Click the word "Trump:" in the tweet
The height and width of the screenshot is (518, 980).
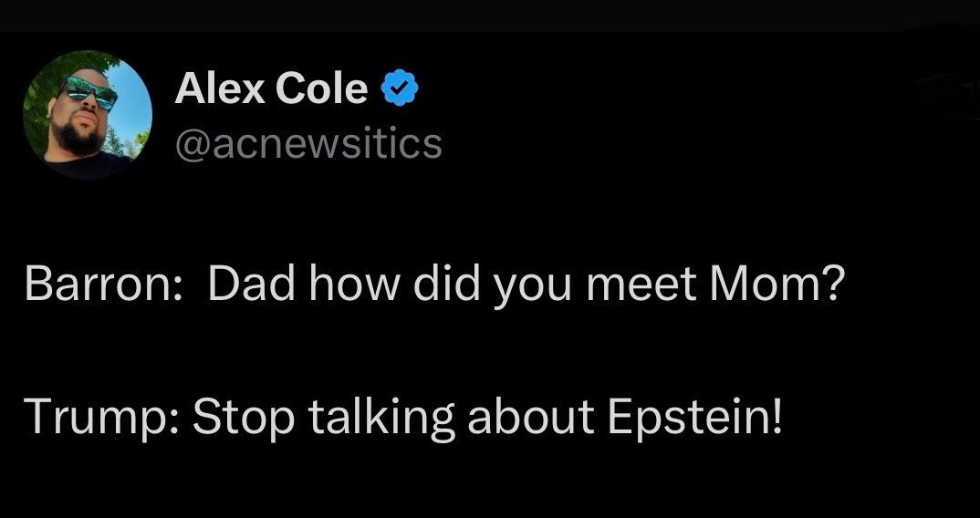coord(104,418)
